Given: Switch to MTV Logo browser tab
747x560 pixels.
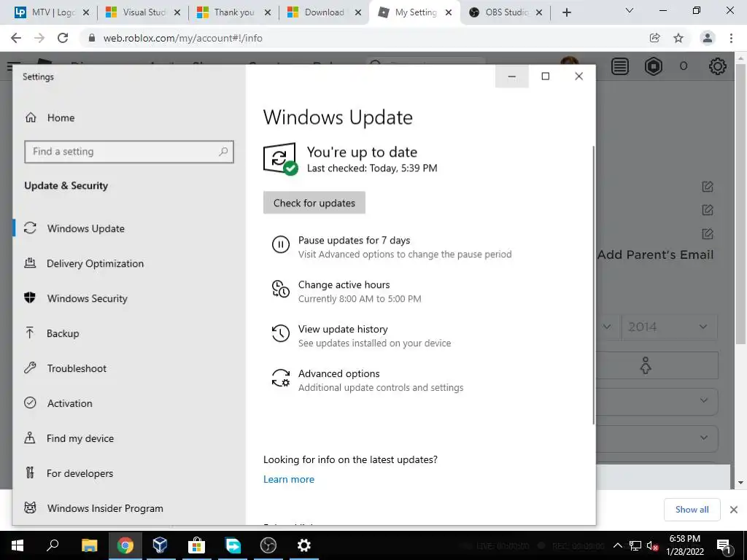Looking at the screenshot, I should click(52, 12).
